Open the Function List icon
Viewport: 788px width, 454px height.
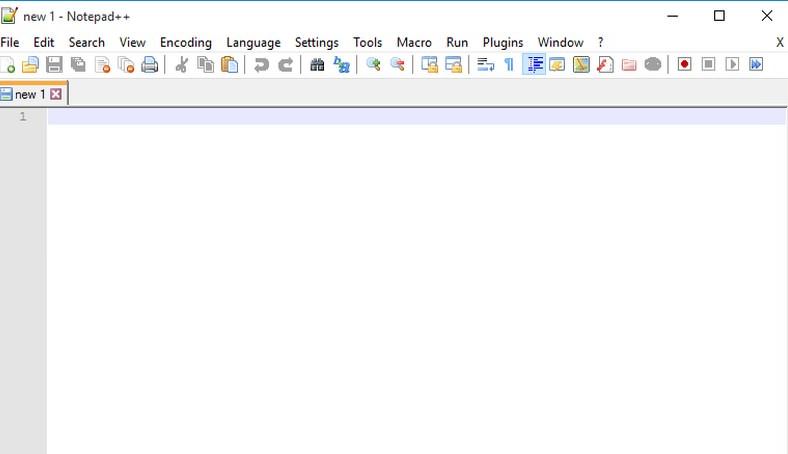[x=605, y=64]
